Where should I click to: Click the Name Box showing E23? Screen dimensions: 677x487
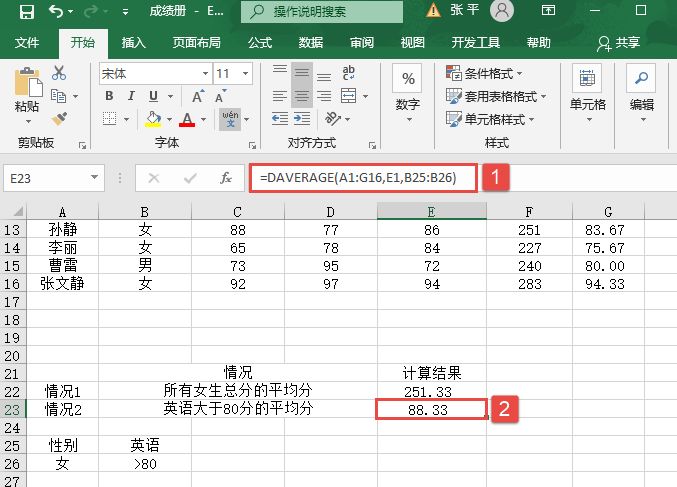tap(50, 178)
